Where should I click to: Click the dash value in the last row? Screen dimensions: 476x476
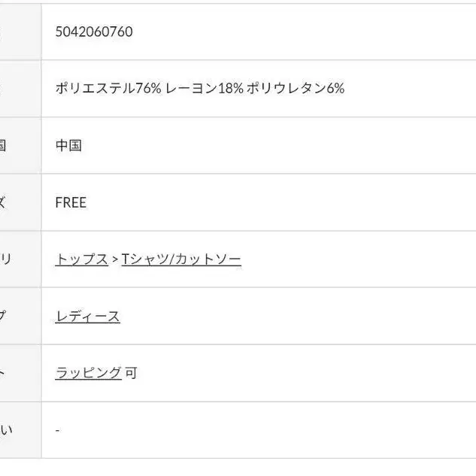[x=58, y=430]
